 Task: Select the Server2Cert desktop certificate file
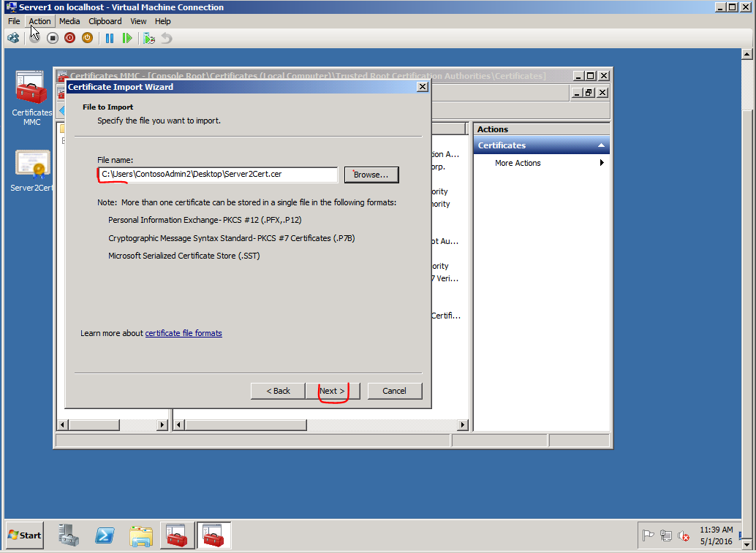(32, 171)
